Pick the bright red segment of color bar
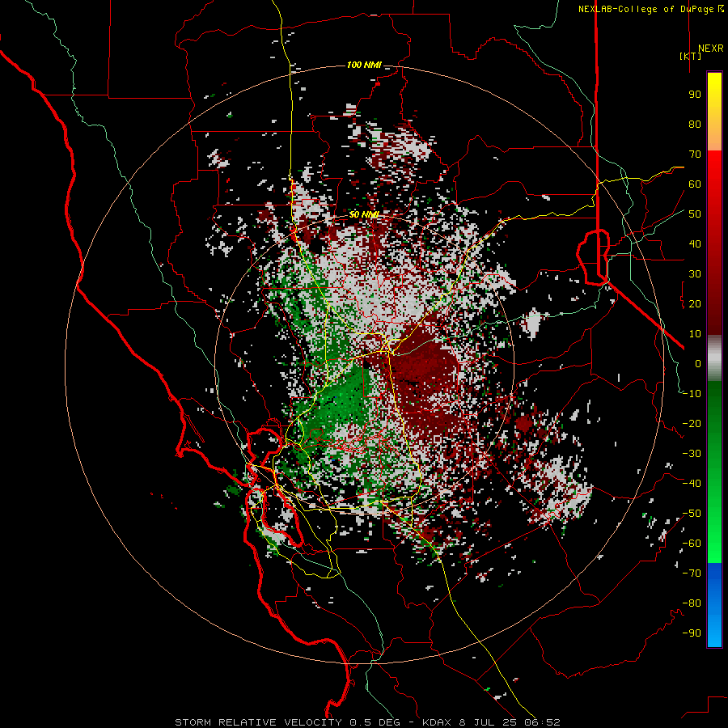728x728 pixels. [714, 163]
